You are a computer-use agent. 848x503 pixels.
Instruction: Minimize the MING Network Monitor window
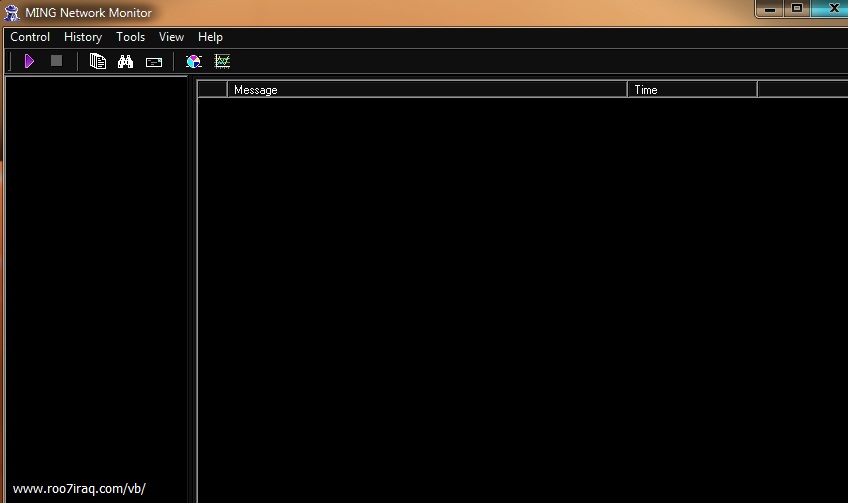tap(767, 9)
